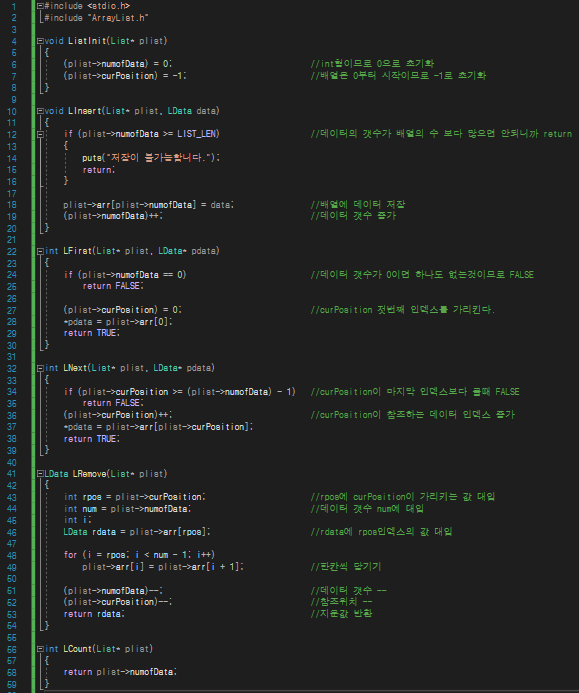Click the LFirst function name

point(77,251)
